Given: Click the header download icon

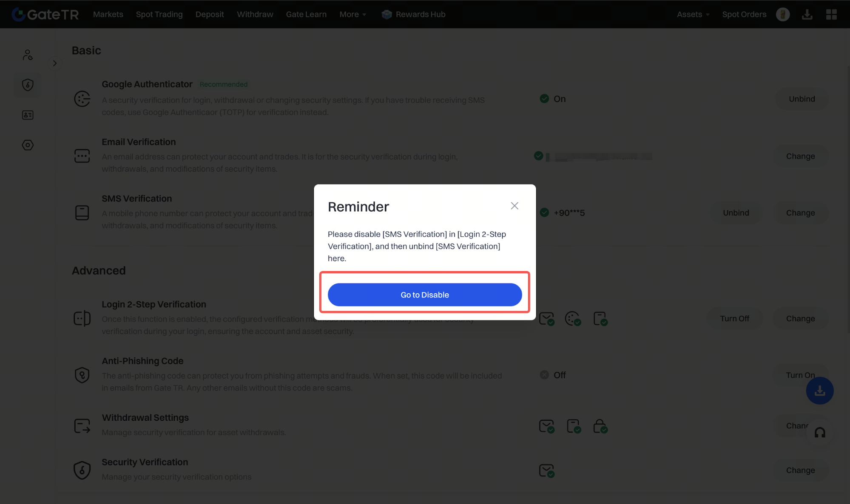Looking at the screenshot, I should click(807, 14).
